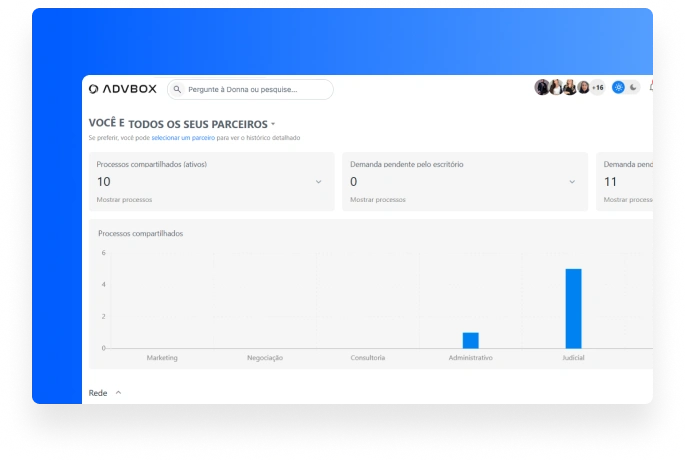Click the 'Negociação' axis label
The height and width of the screenshot is (460, 685).
point(265,358)
